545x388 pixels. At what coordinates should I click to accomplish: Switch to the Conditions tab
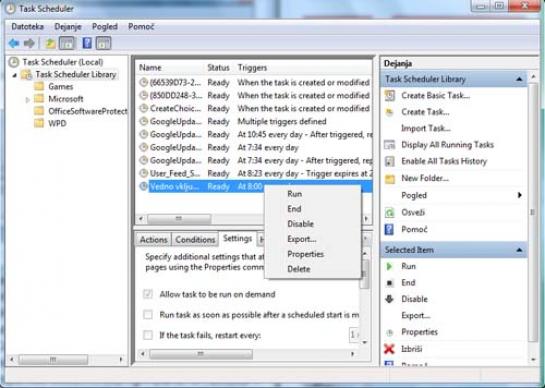pos(195,240)
